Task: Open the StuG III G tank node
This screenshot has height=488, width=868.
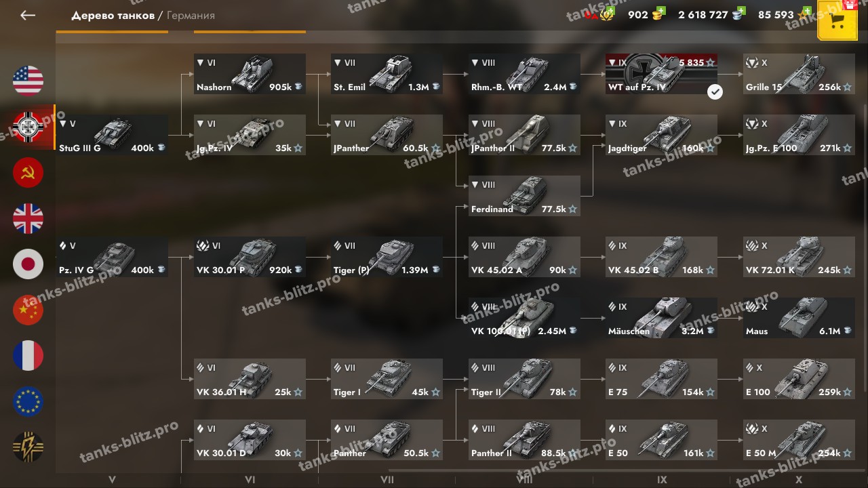Action: [x=112, y=135]
